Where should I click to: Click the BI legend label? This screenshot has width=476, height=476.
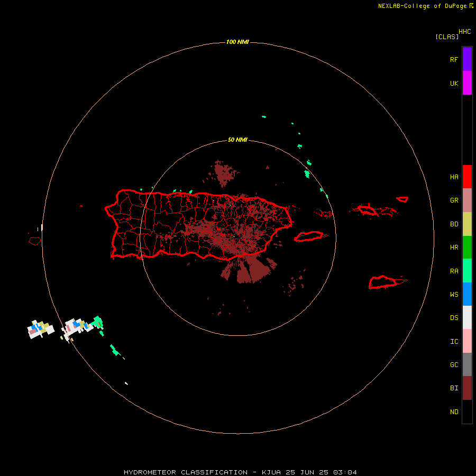click(x=454, y=388)
